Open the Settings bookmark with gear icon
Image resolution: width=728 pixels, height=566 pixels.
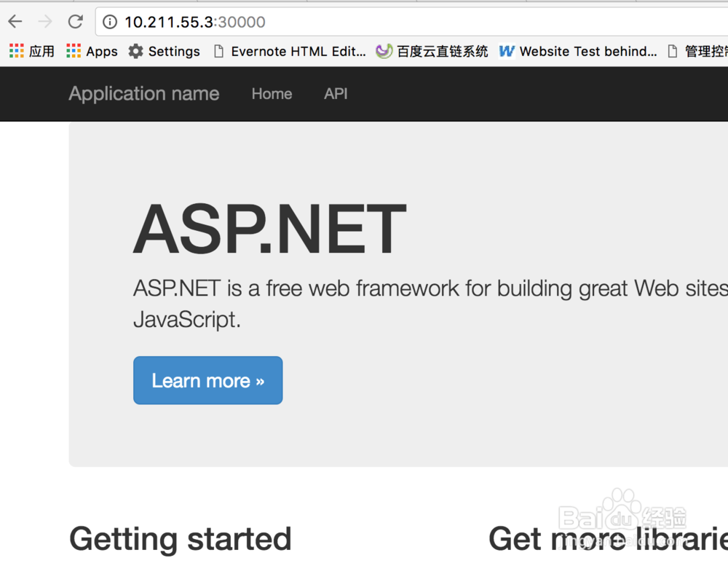click(x=165, y=51)
